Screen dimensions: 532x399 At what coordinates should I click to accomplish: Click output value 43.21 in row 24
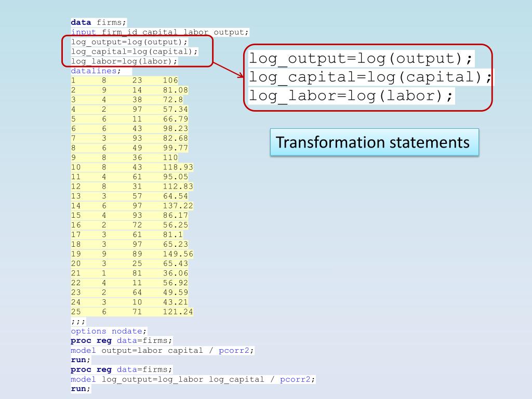pos(176,302)
